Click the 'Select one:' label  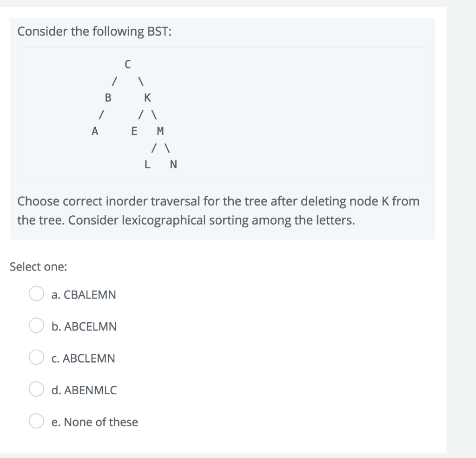pos(38,266)
